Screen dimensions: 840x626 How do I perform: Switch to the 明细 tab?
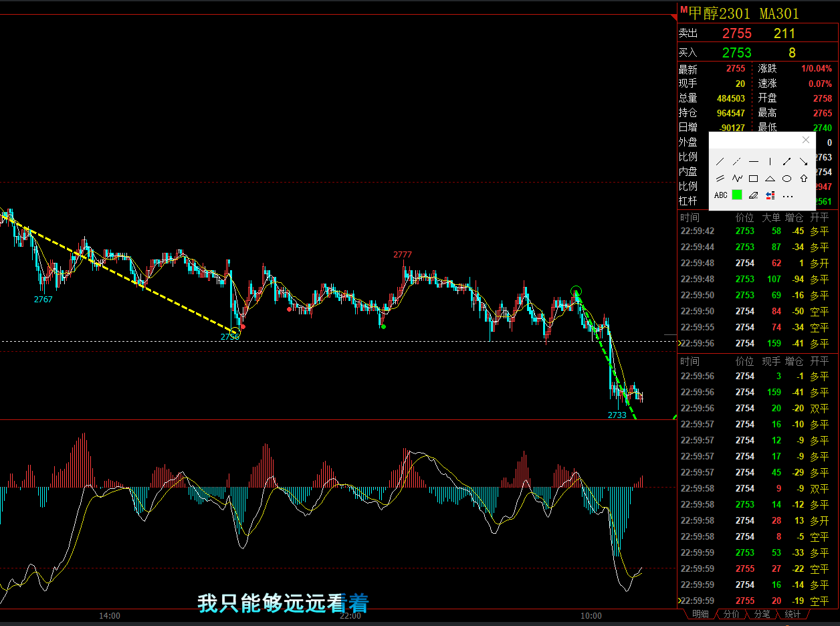(700, 614)
